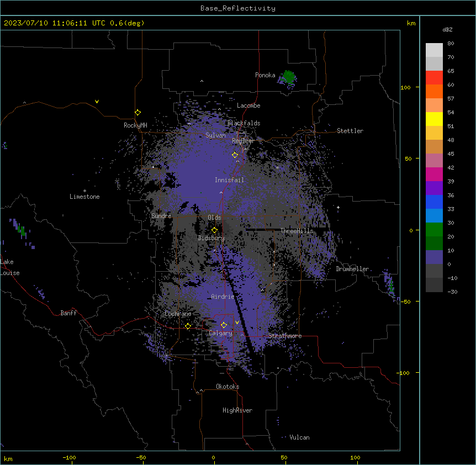Select the Limestone label
Image resolution: width=476 pixels, height=465 pixels.
[x=84, y=197]
